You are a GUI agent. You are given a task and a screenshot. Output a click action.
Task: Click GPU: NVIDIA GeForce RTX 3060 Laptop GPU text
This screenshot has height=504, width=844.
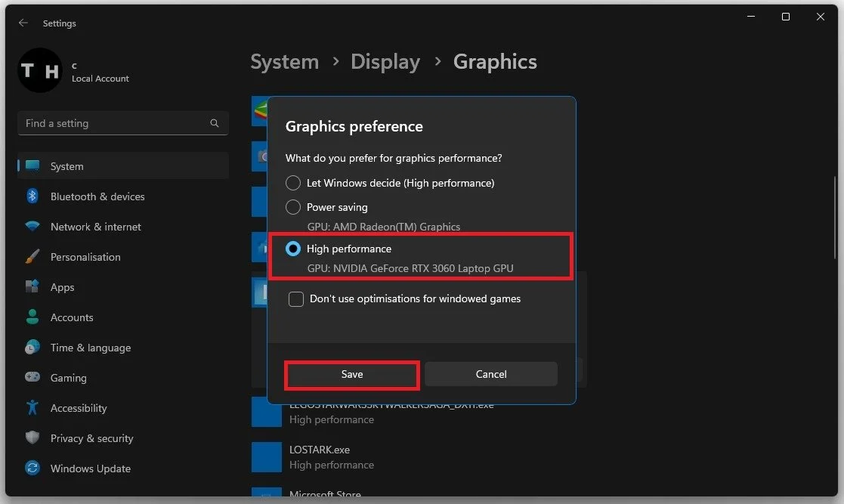(x=410, y=268)
